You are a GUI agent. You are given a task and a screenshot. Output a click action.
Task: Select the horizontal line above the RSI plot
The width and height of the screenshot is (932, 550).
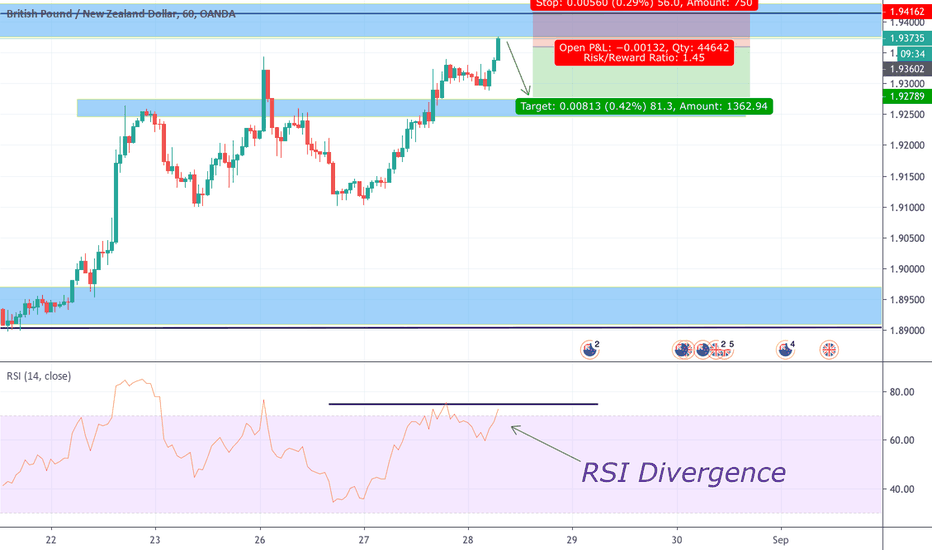(463, 404)
